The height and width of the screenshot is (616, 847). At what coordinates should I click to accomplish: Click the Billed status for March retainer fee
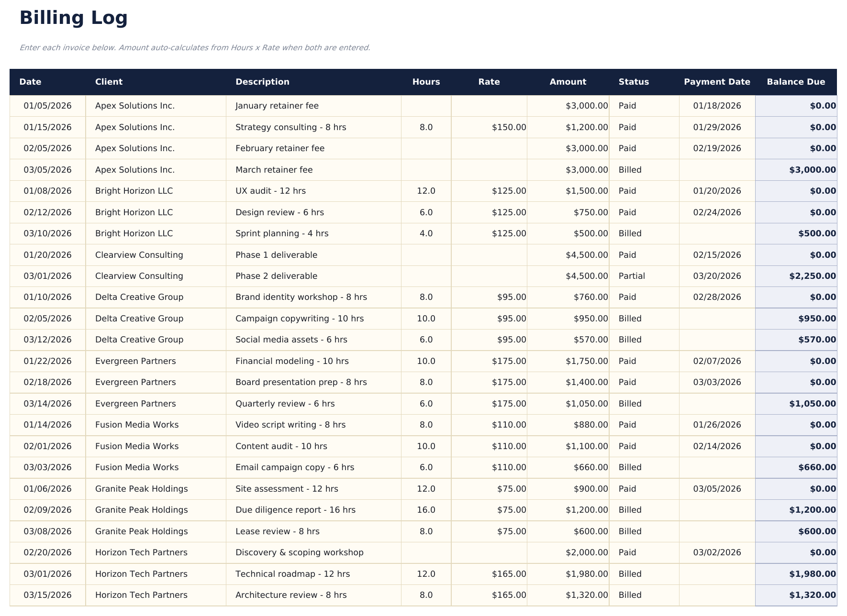pos(630,169)
